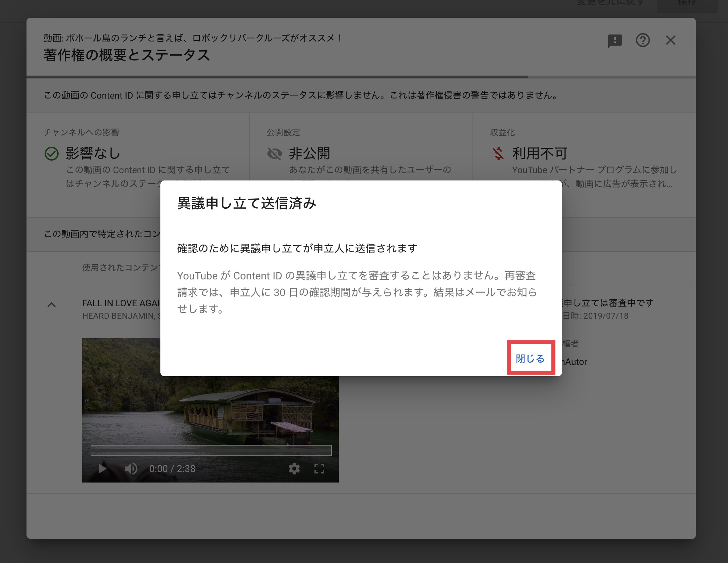Screen dimensions: 728x563
Task: Click the 異議申し立て送信済み dialog title
Action: click(247, 203)
